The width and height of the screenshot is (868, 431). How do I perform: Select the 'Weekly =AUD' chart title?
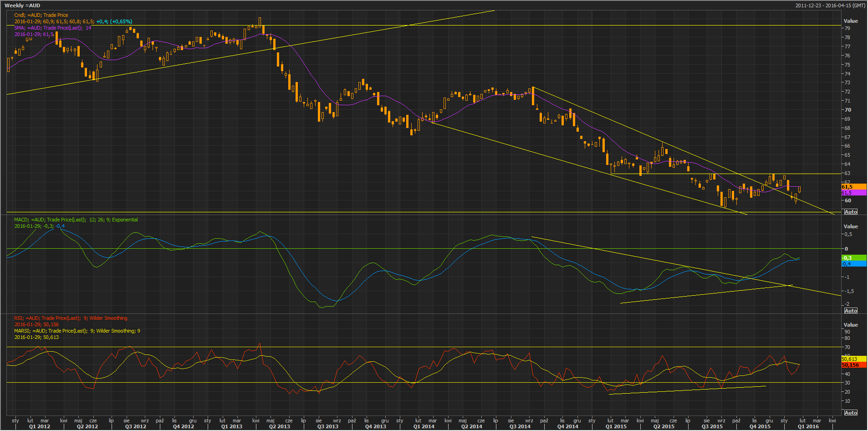pyautogui.click(x=22, y=5)
